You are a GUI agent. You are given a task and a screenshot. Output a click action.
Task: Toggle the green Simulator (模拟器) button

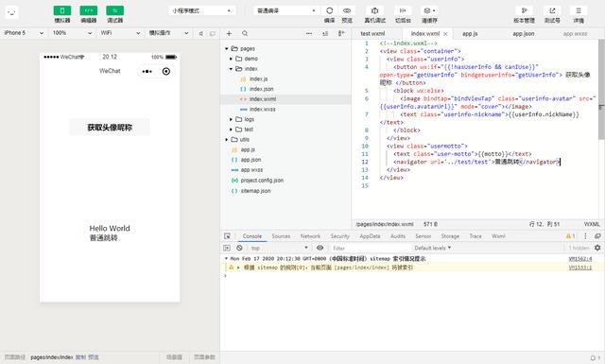(62, 10)
